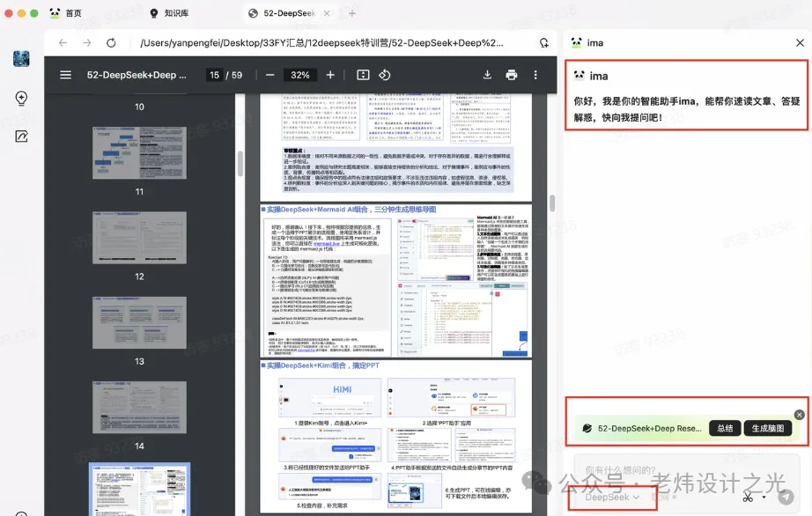
Task: Click the 你有什么想问的 question input box
Action: point(686,470)
